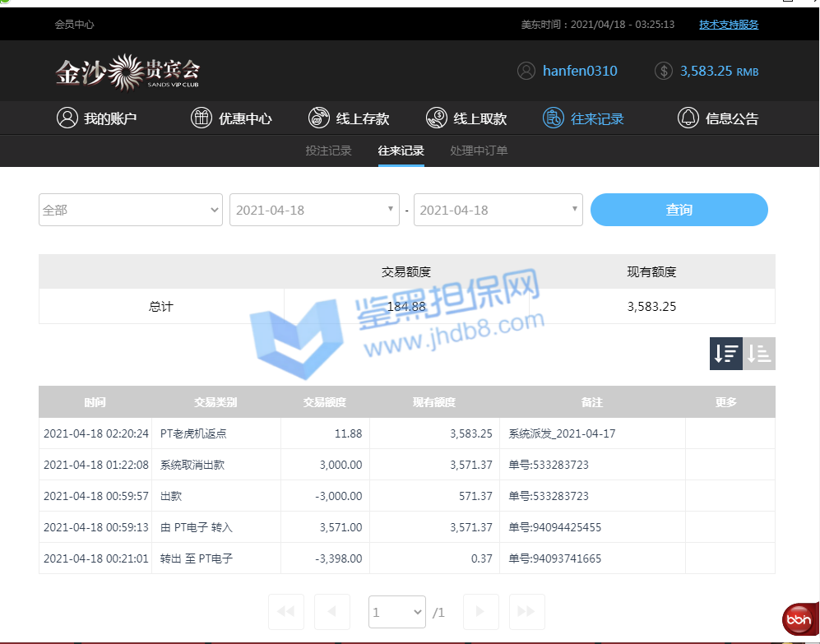Switch to the 投注记录 tab

(328, 151)
